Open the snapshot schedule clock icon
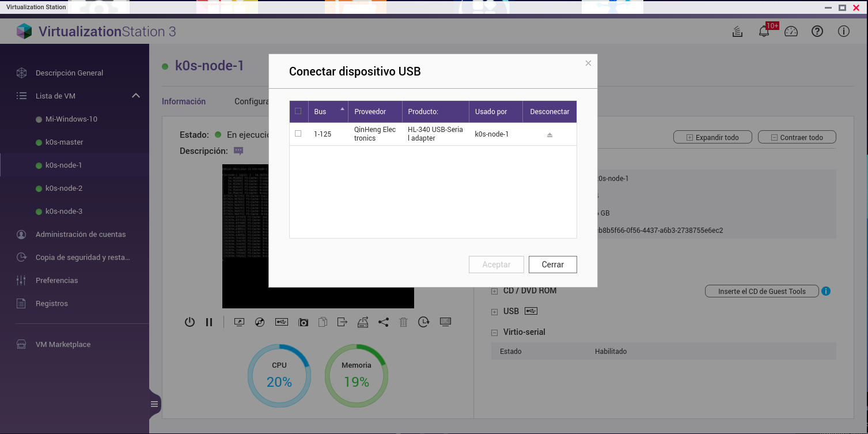Image resolution: width=868 pixels, height=434 pixels. pos(423,322)
